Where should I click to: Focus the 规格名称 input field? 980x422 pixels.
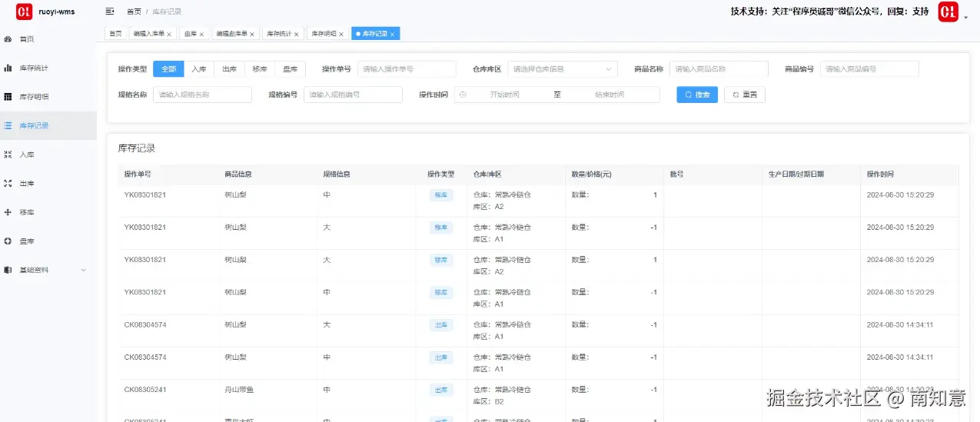202,95
